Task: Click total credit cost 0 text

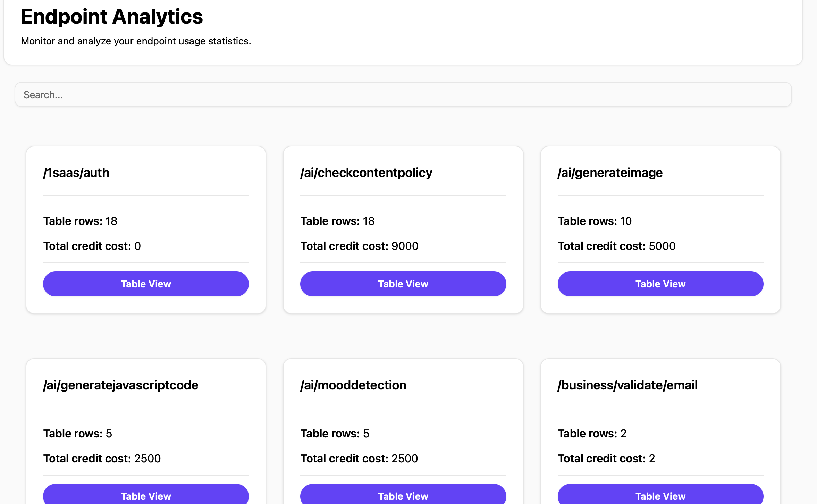Action: click(x=92, y=246)
